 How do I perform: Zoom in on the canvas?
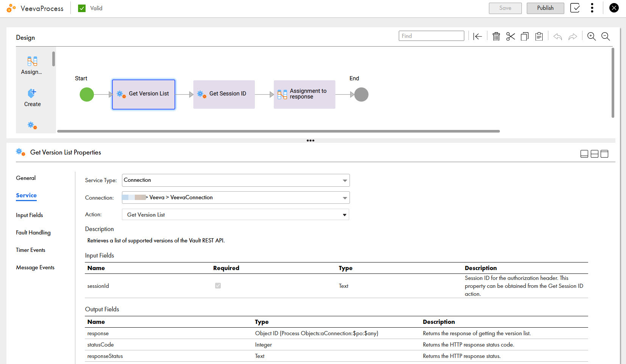click(592, 36)
